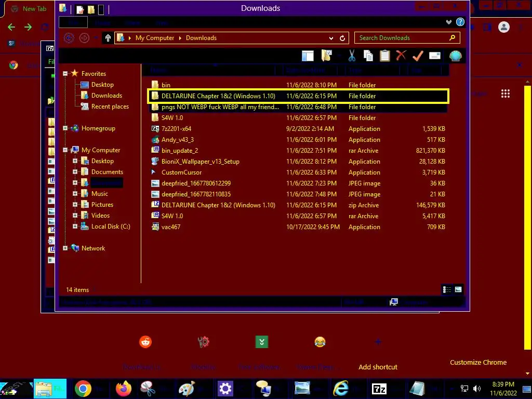The width and height of the screenshot is (532, 399).
Task: Switch to the New Tab Chrome tab
Action: click(29, 9)
